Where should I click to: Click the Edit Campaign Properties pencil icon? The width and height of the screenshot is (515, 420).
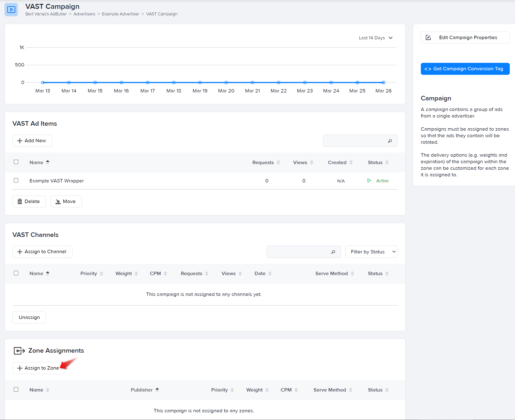pos(428,38)
